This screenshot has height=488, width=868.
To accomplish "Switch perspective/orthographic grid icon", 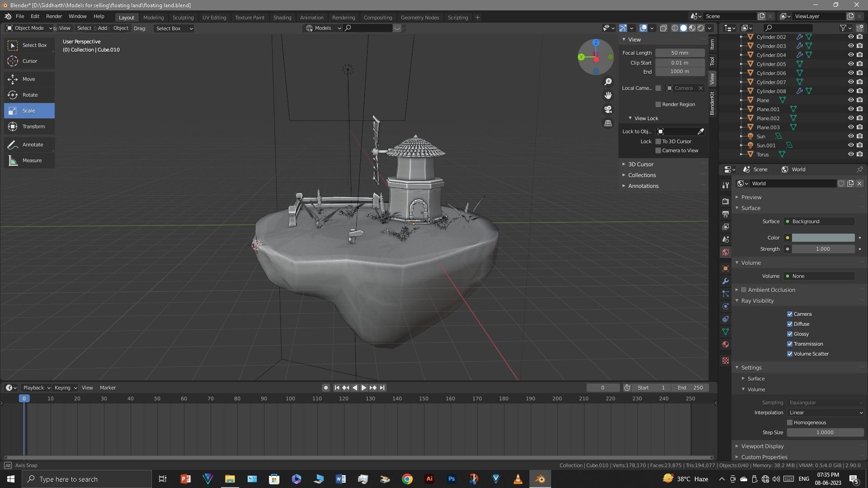I will click(608, 123).
